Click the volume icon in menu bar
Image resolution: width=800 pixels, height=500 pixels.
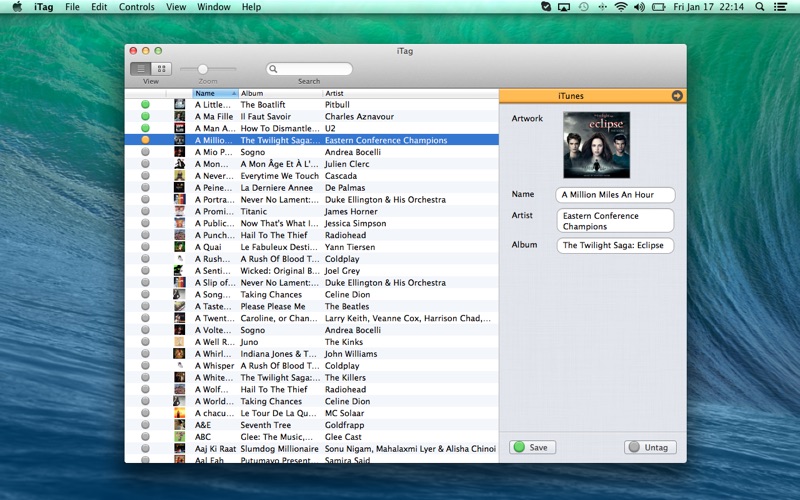click(x=639, y=7)
